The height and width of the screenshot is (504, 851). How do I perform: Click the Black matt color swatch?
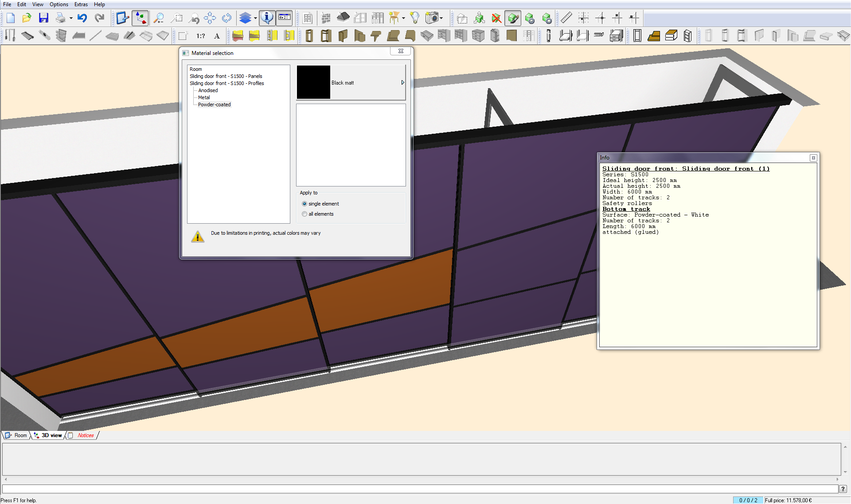pos(313,82)
